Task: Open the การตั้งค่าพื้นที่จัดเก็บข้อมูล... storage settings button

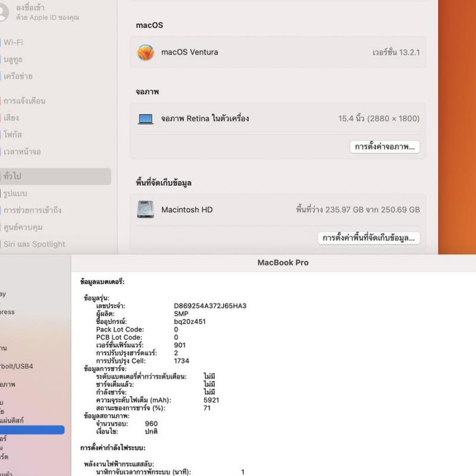Action: point(368,237)
